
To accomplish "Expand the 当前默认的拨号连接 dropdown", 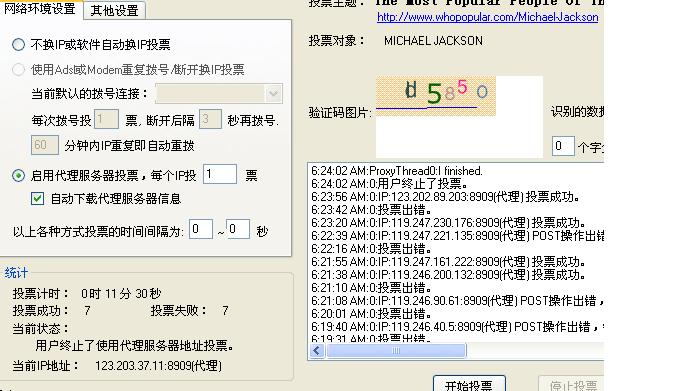I will 274,94.
